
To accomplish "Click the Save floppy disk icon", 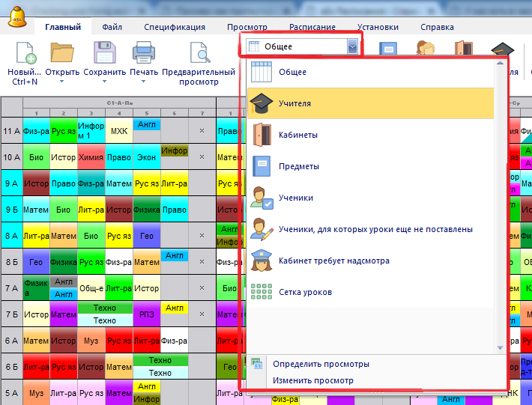I will (x=104, y=53).
